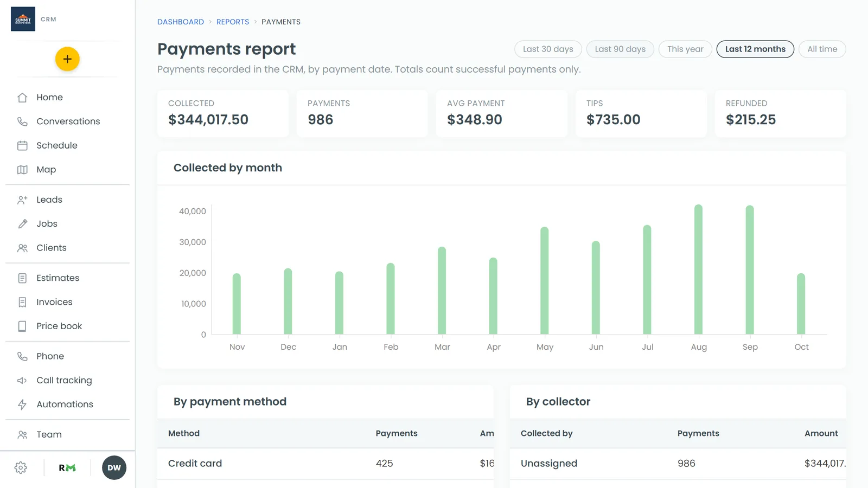Click the Amount header in By collector
The height and width of the screenshot is (488, 868).
[x=821, y=433]
